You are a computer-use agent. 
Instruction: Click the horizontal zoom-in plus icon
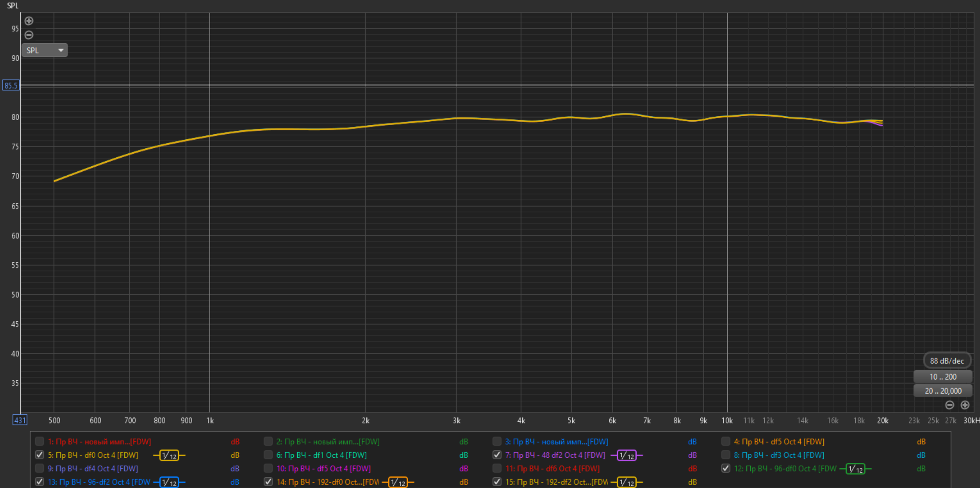pyautogui.click(x=965, y=405)
